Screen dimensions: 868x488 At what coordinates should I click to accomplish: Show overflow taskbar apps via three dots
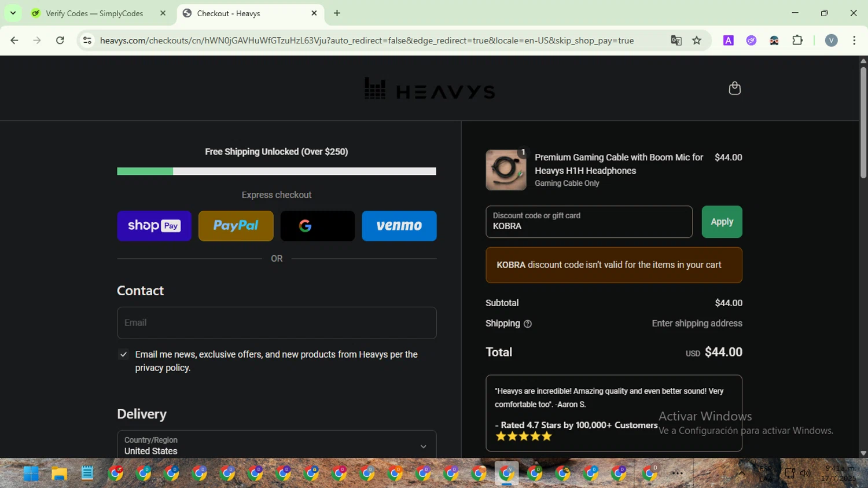click(678, 474)
